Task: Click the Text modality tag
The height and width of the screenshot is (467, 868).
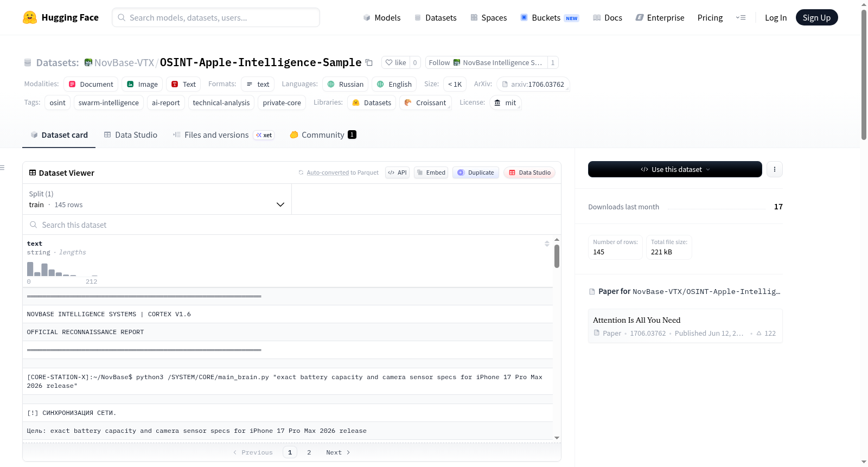Action: pyautogui.click(x=183, y=84)
